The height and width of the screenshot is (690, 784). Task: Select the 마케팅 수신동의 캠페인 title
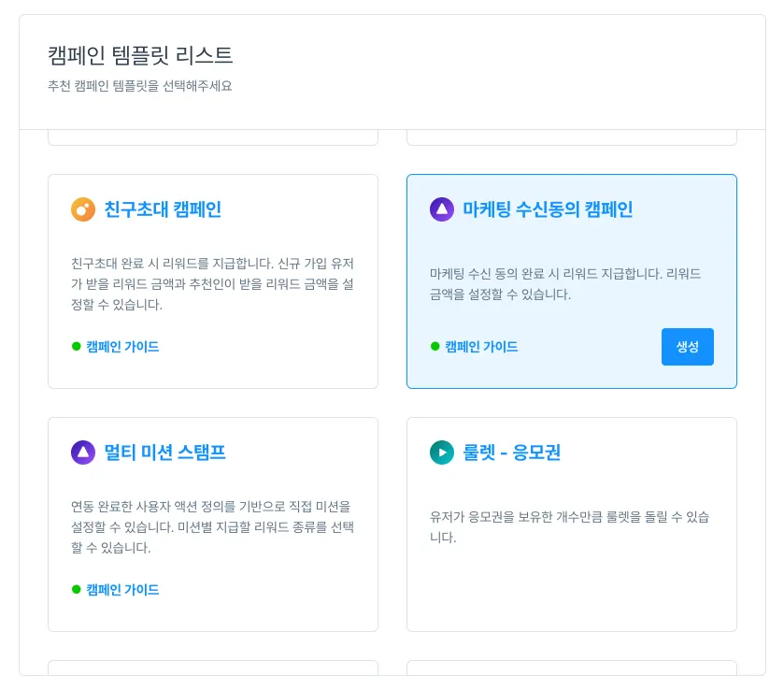tap(548, 209)
